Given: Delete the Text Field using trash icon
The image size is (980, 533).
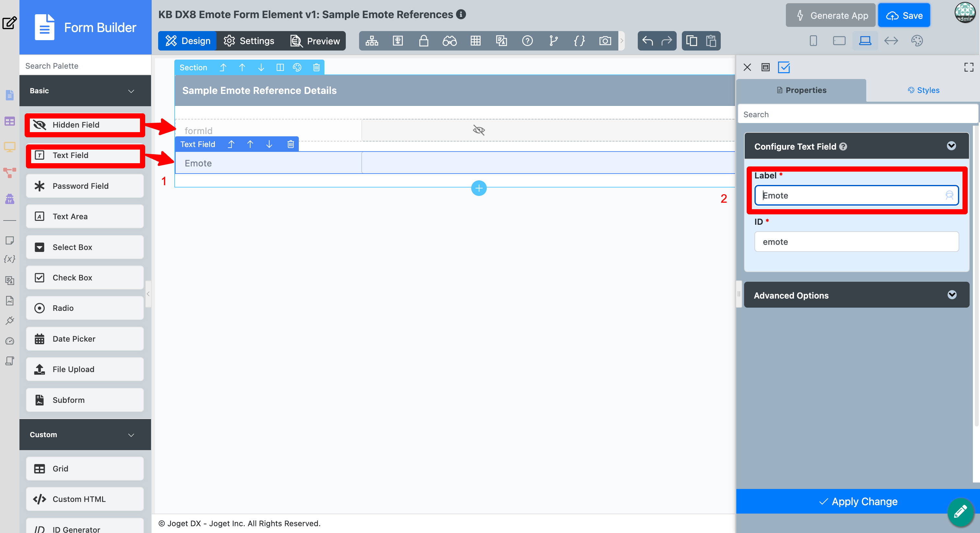Looking at the screenshot, I should click(x=291, y=144).
